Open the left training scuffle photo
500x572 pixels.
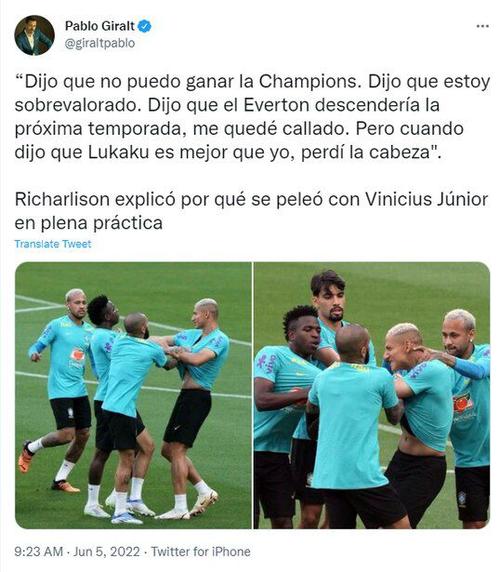[x=133, y=395]
